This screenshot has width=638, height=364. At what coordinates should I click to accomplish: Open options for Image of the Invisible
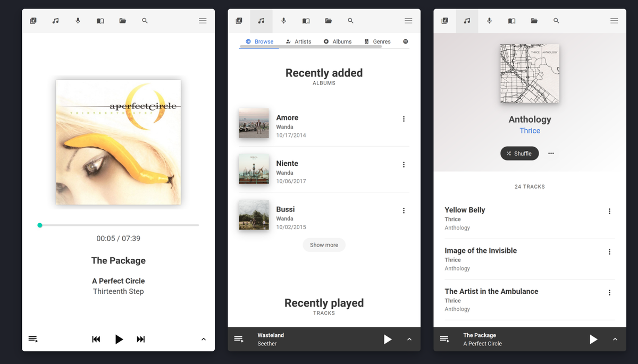click(x=609, y=252)
